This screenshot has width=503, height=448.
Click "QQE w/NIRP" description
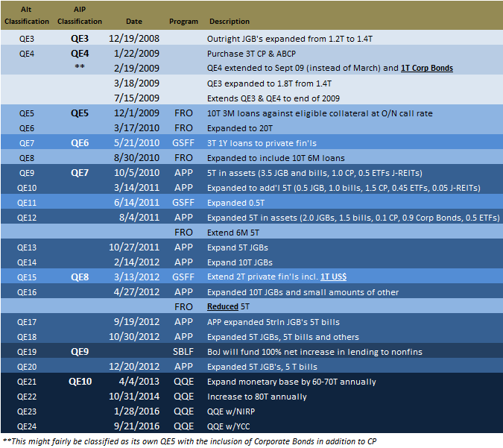coord(231,411)
